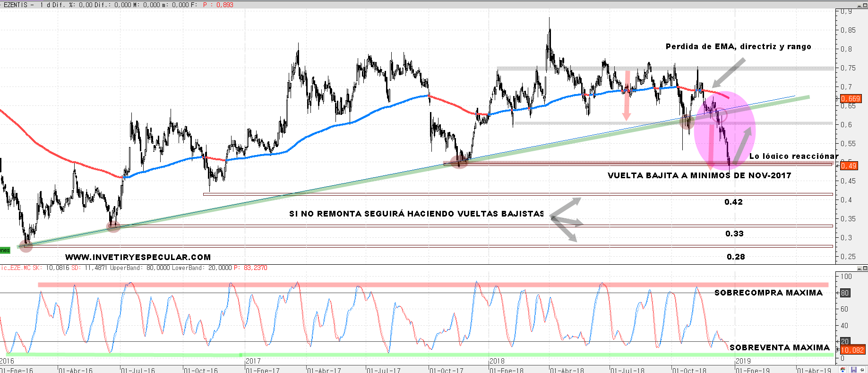Click the 'Perdida de EMA, directriz y rango' note

pos(738,46)
